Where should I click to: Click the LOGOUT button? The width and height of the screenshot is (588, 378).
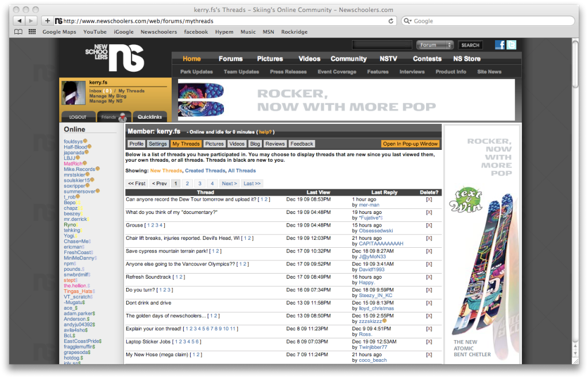[78, 116]
